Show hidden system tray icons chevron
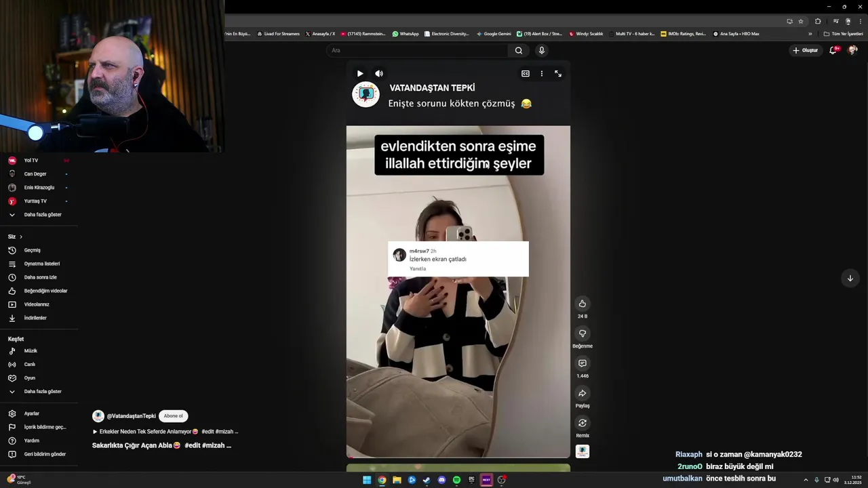This screenshot has width=868, height=488. point(806,480)
